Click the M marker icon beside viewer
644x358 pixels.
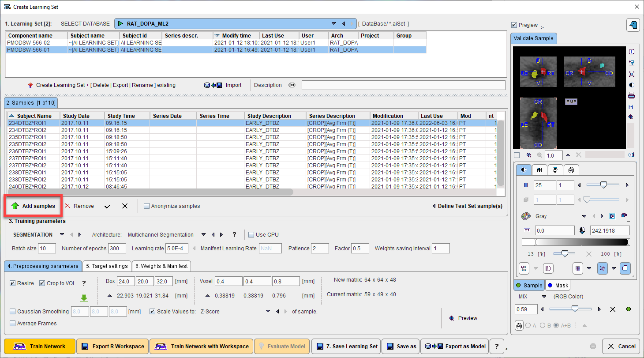(x=631, y=107)
